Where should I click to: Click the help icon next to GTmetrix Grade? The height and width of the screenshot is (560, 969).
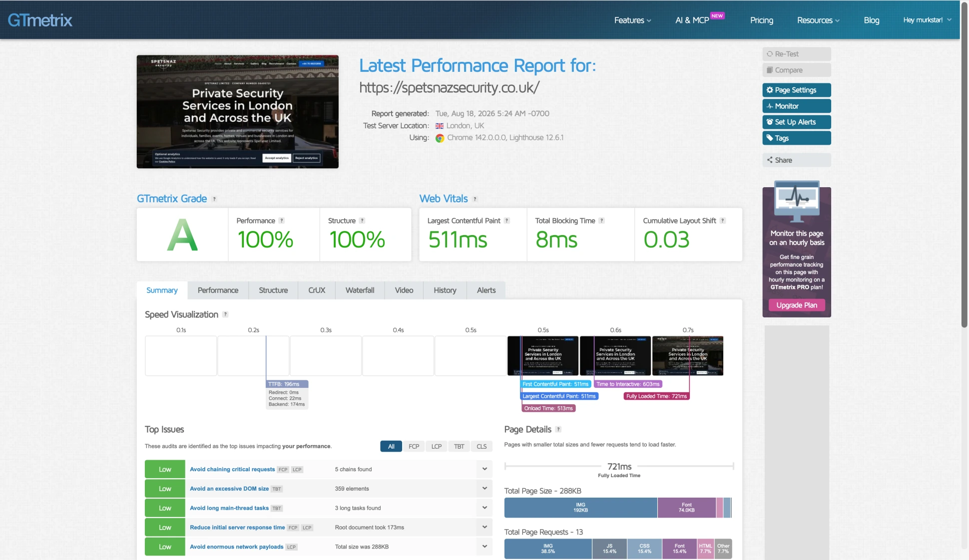tap(214, 199)
